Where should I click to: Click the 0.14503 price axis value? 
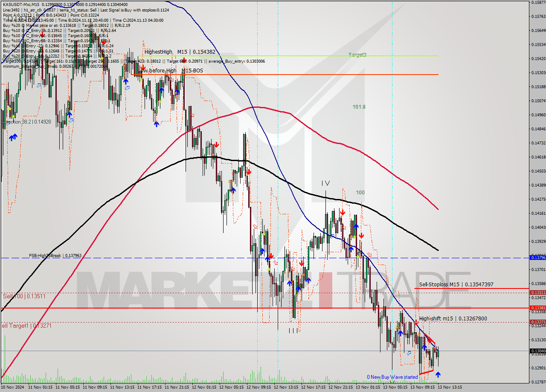pos(538,171)
